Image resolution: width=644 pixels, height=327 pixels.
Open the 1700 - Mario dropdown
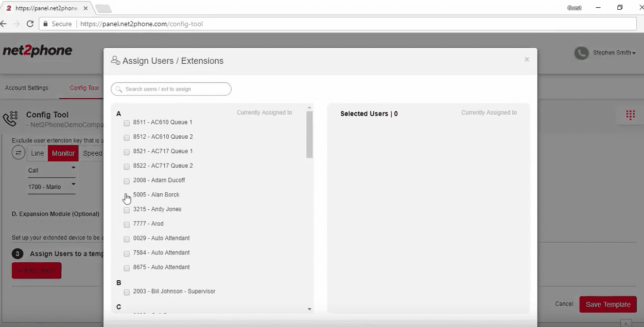tap(51, 187)
